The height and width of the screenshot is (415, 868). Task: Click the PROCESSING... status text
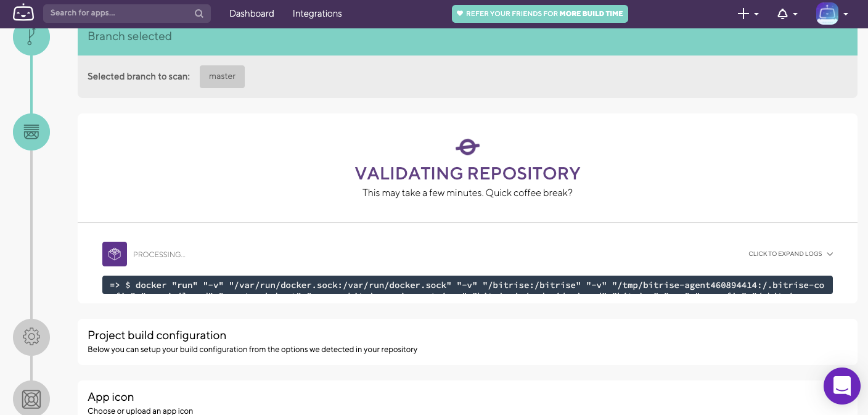pos(159,255)
